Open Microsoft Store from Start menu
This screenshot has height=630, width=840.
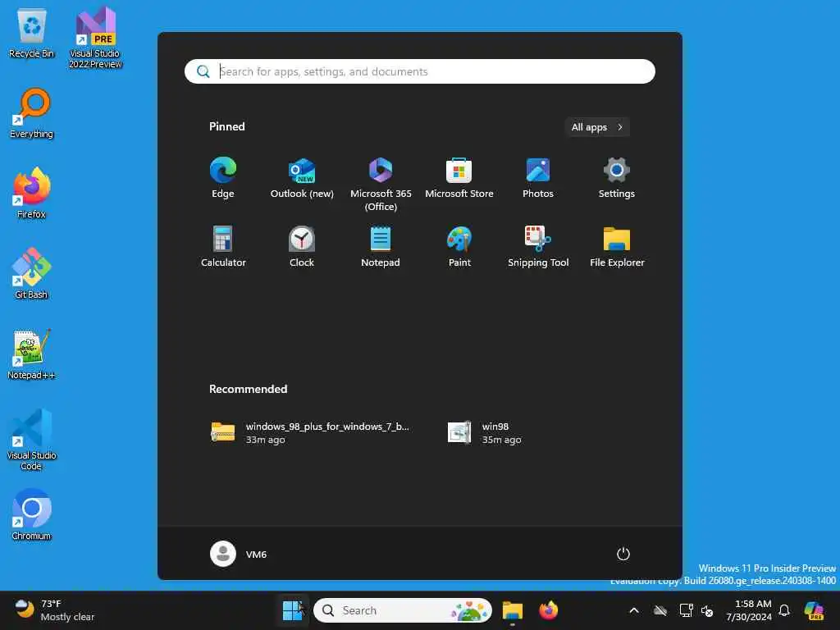pyautogui.click(x=459, y=178)
